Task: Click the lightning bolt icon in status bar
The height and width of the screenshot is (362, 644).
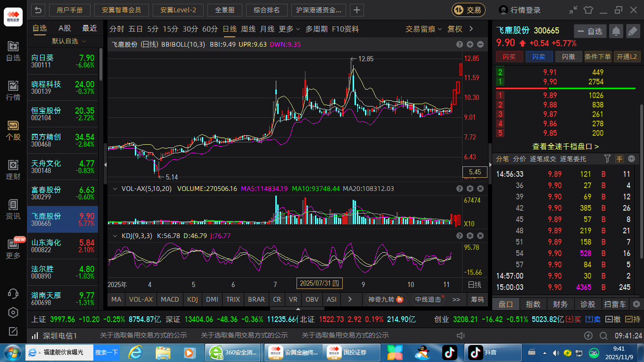Action: 588,336
